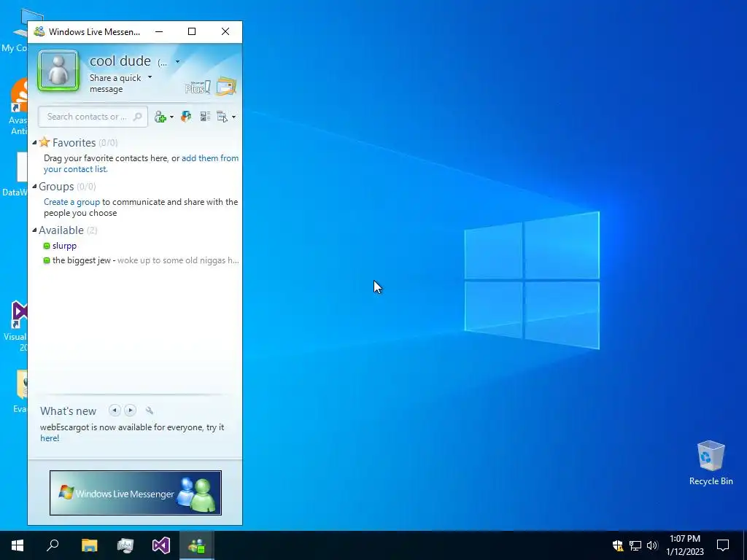Show next What's new item
Viewport: 747px width, 560px height.
click(130, 411)
